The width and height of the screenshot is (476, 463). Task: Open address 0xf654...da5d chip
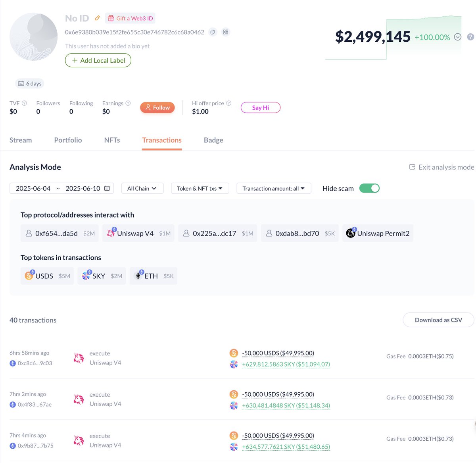click(x=59, y=233)
